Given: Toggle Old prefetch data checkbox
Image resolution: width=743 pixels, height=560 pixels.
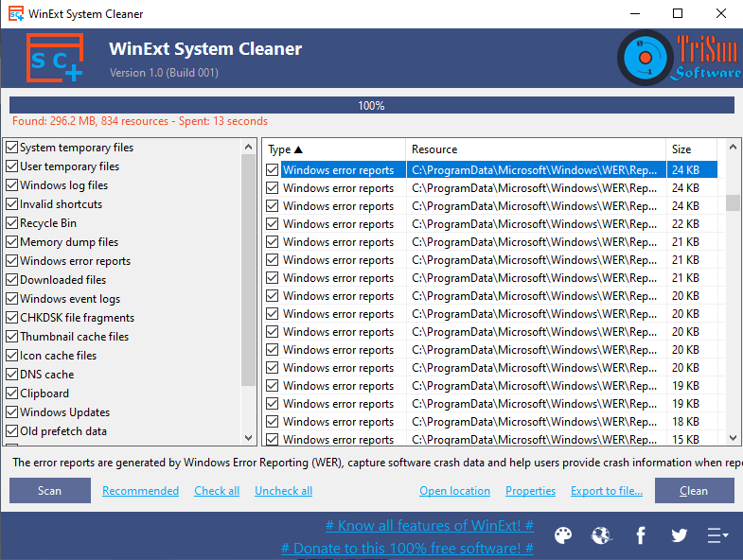Looking at the screenshot, I should tap(12, 431).
